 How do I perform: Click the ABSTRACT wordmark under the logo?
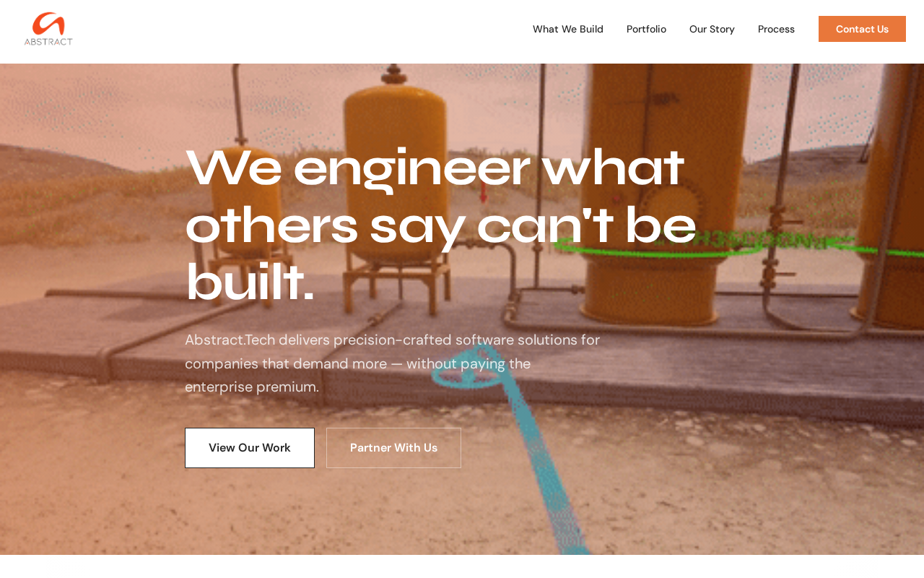point(48,42)
